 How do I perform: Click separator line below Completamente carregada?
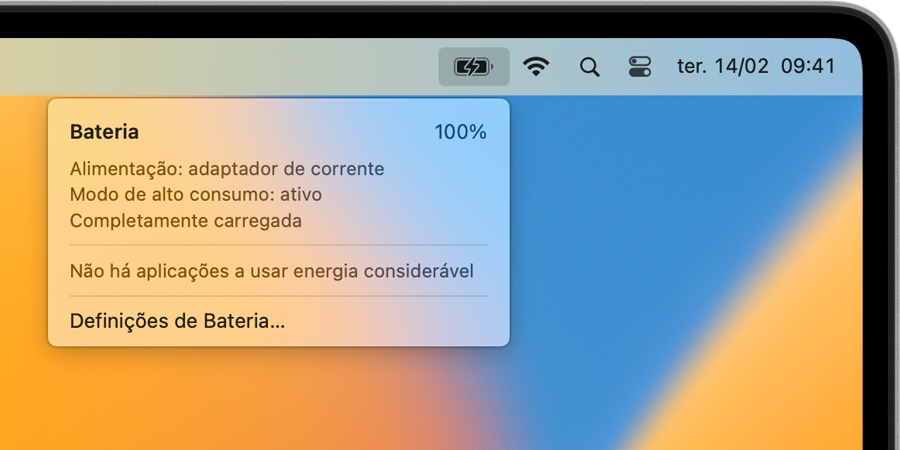(x=278, y=245)
